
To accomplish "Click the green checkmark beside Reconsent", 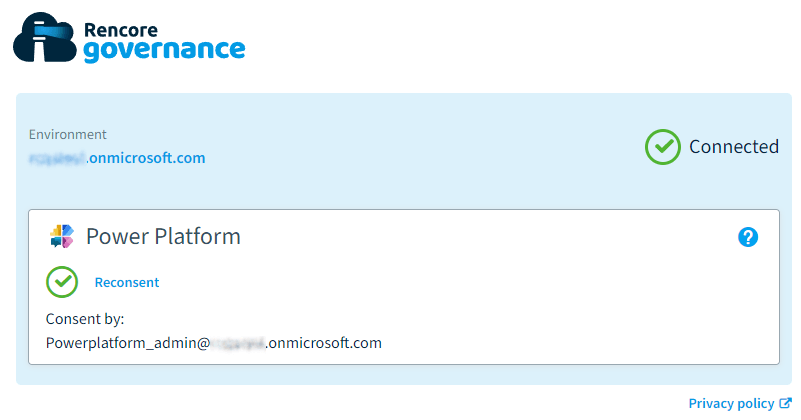I will point(62,282).
